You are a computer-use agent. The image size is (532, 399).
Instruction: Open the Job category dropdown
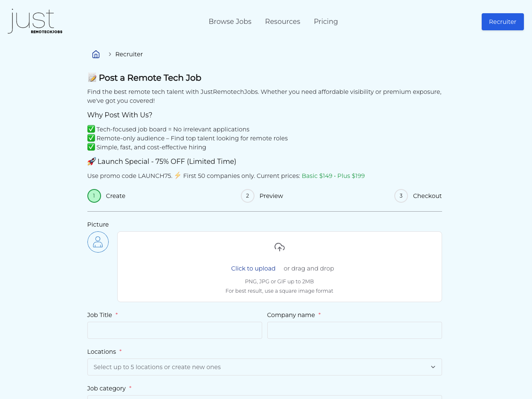click(x=265, y=397)
